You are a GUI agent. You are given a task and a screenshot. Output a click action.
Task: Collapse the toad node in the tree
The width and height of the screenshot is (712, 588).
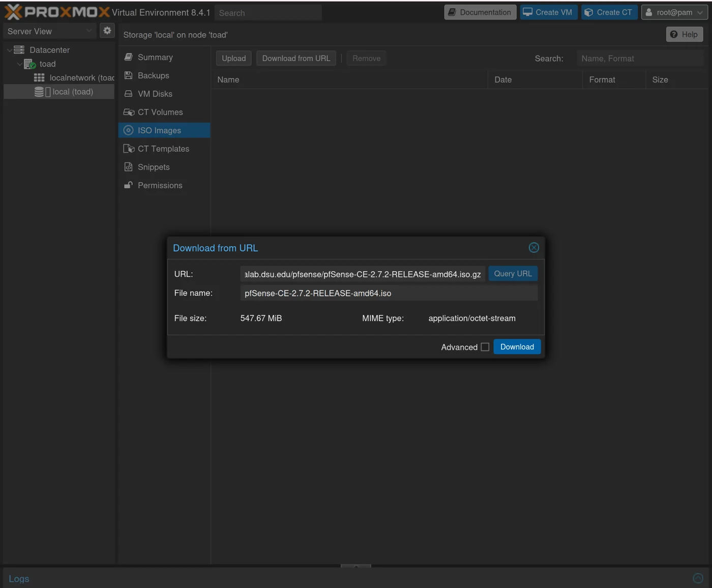point(19,64)
